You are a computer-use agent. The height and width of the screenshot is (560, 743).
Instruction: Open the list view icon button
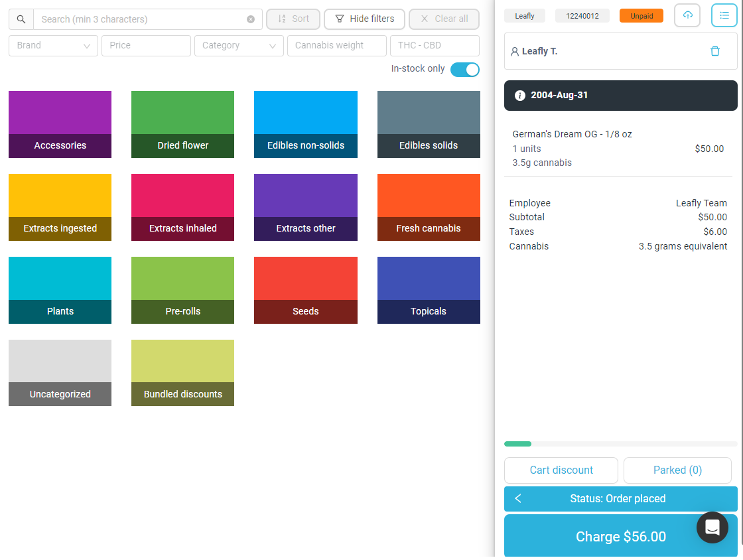pyautogui.click(x=724, y=15)
